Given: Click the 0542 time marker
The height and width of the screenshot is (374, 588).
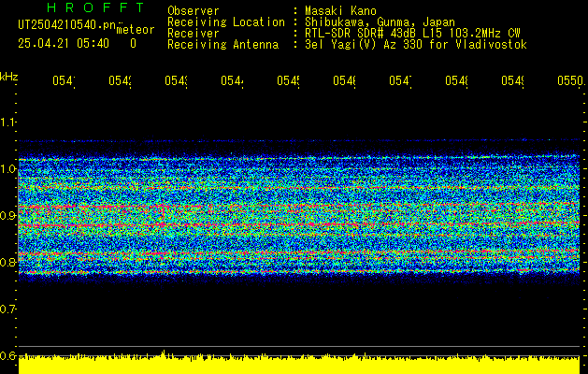Looking at the screenshot, I should click(120, 81).
